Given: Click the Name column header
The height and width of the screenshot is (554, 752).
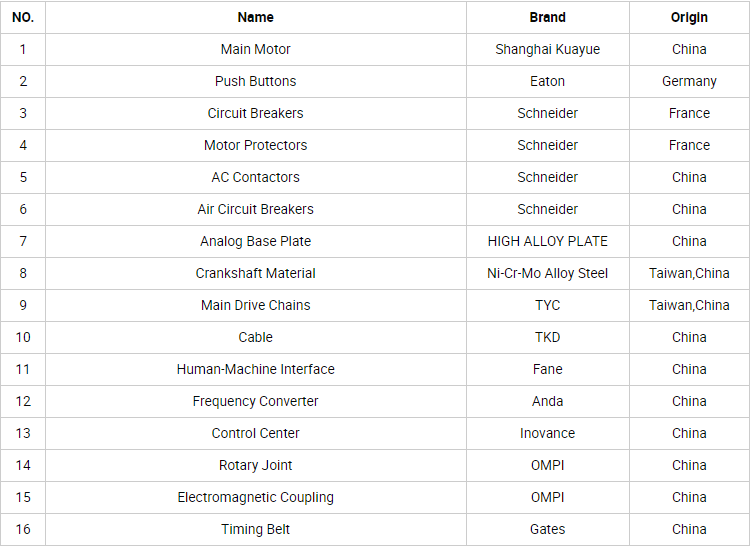Looking at the screenshot, I should (x=256, y=17).
